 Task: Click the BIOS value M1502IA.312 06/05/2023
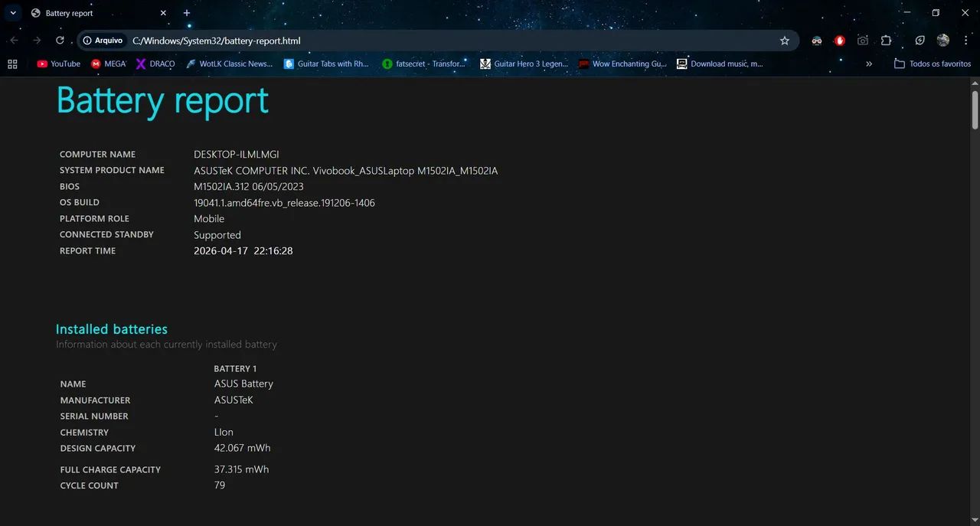click(249, 187)
